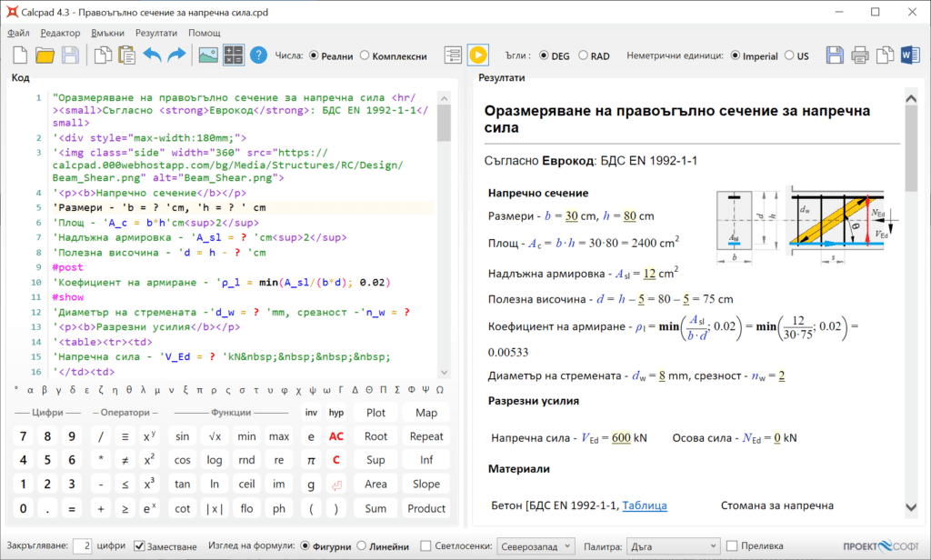
Task: Click the Map function button
Action: pos(426,413)
